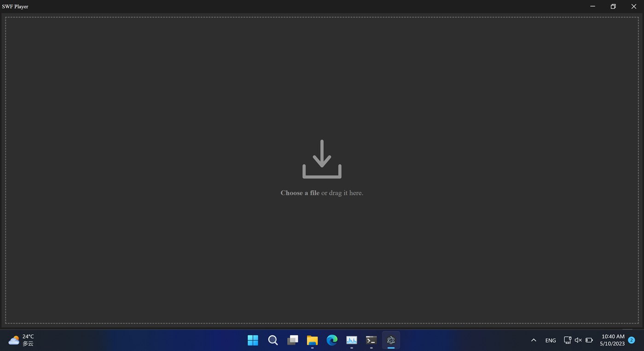Click the Windows Start button
644x351 pixels.
tap(253, 340)
